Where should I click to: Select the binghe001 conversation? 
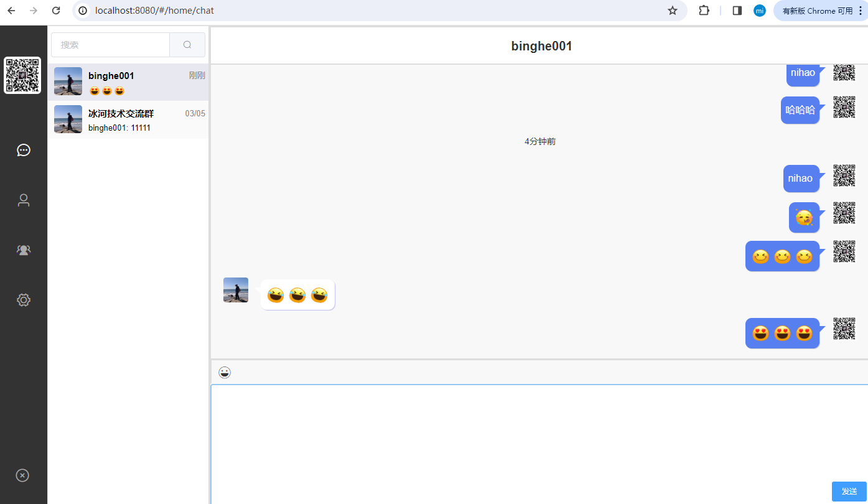pos(129,82)
